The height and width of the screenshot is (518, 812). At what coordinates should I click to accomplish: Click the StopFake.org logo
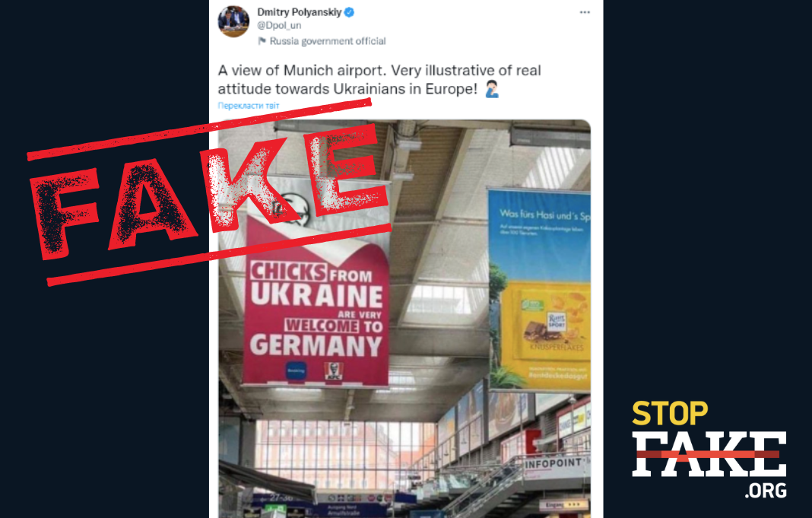tap(709, 449)
